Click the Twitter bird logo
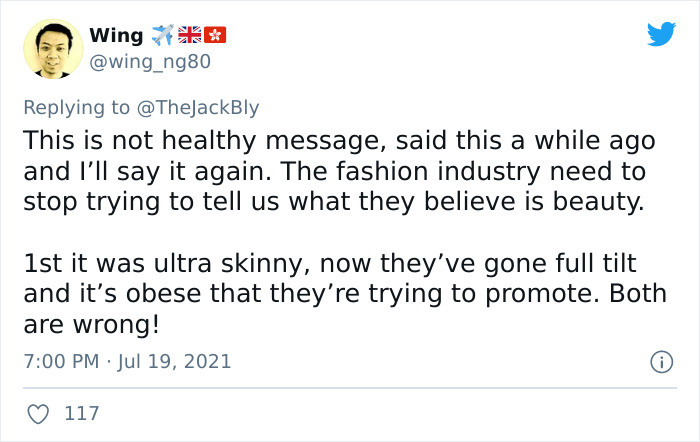The width and height of the screenshot is (700, 442). (x=661, y=35)
